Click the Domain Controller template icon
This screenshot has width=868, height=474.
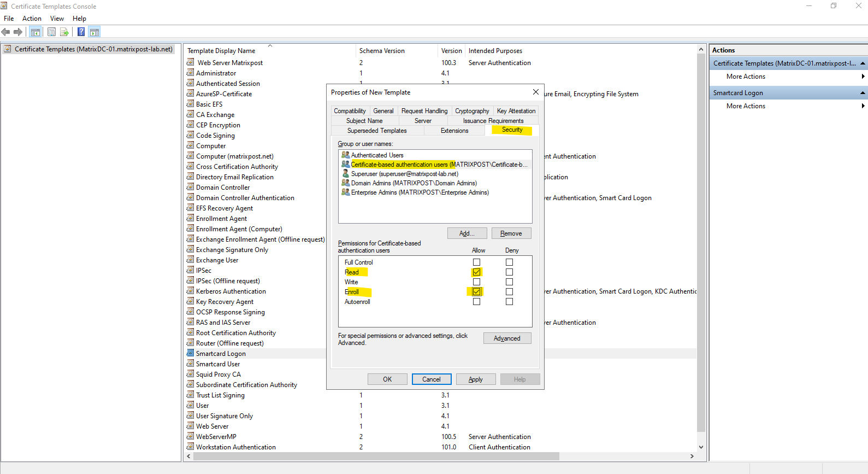pos(190,187)
